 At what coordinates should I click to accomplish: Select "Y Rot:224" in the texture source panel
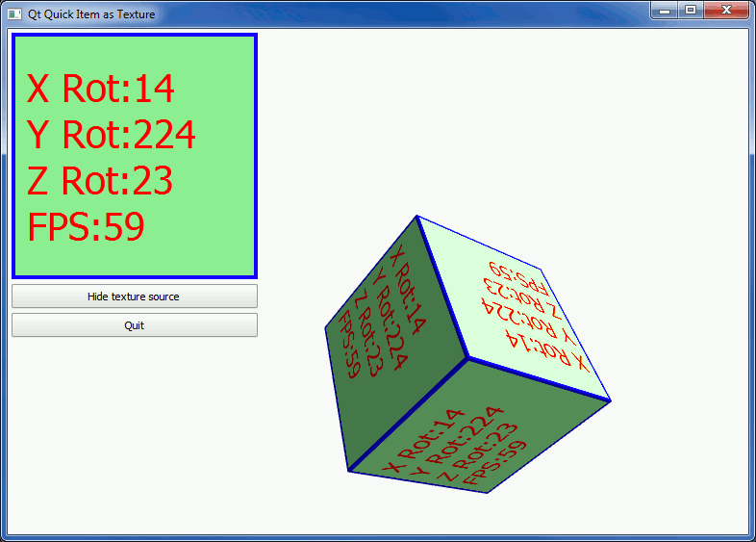click(112, 136)
